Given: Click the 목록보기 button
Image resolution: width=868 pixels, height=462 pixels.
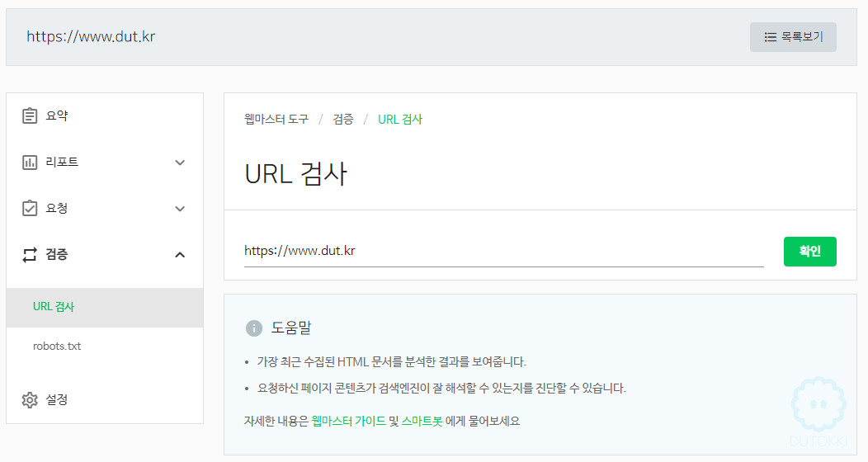Looking at the screenshot, I should (793, 37).
